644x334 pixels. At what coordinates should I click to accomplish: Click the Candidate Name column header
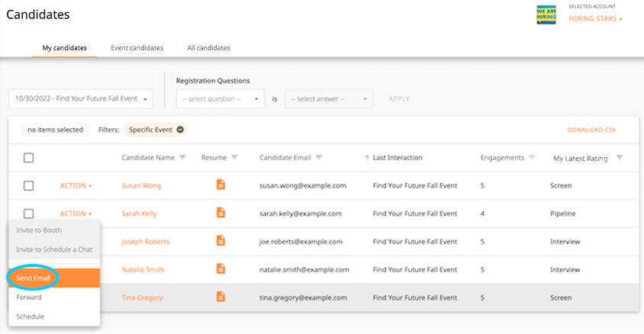click(148, 158)
